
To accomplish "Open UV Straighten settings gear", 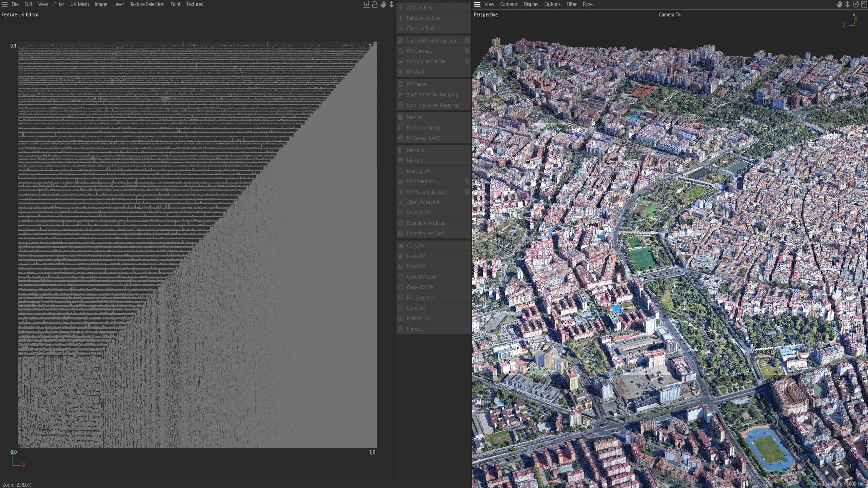I will coord(467,181).
